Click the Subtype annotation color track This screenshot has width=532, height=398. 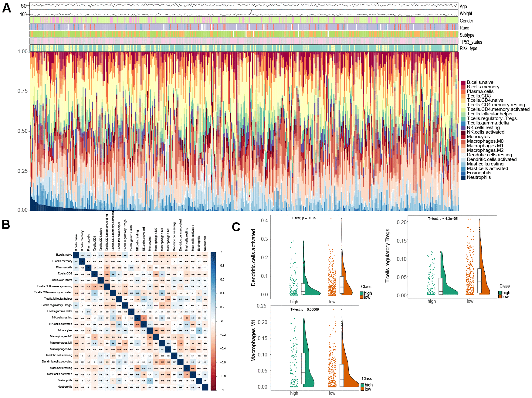(244, 34)
